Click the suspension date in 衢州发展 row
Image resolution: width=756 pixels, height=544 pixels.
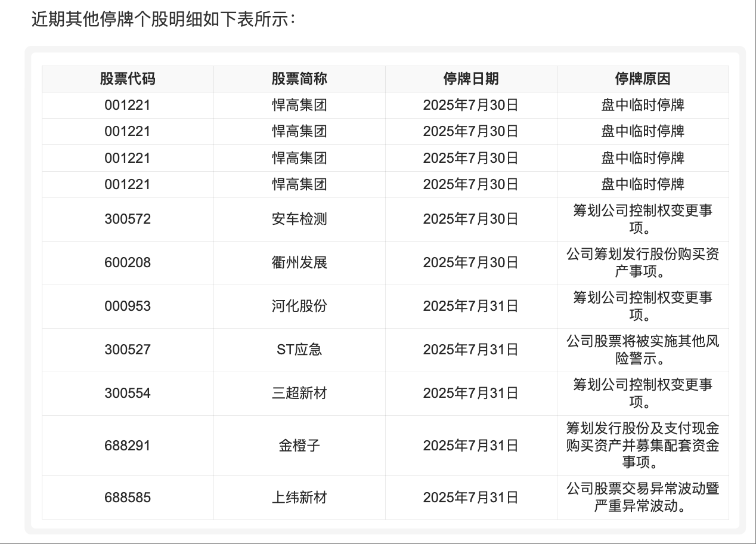[x=471, y=263]
